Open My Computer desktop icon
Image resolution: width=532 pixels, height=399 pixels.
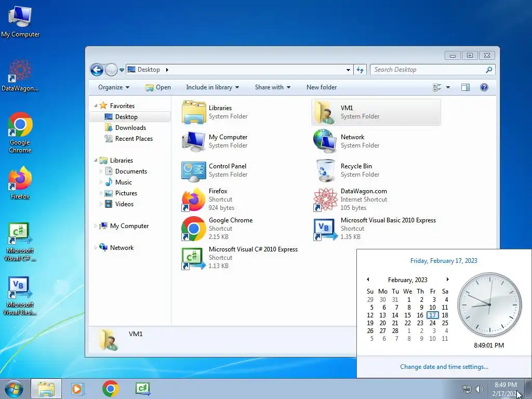coord(20,21)
